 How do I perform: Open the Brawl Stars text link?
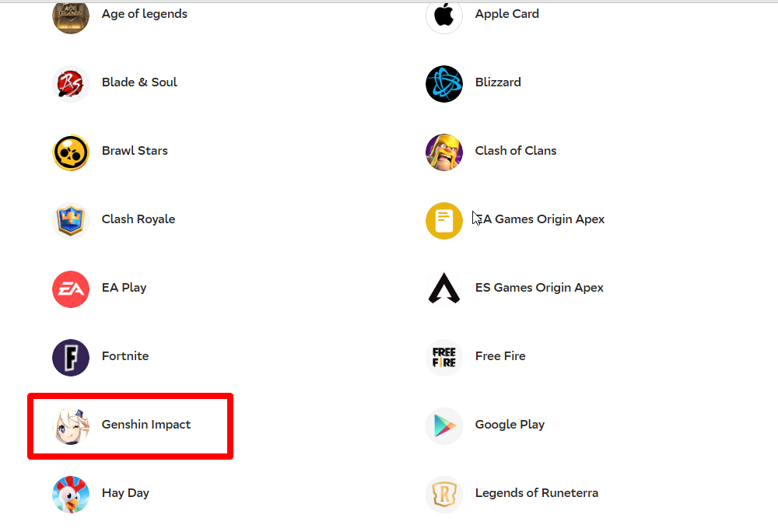pyautogui.click(x=135, y=151)
